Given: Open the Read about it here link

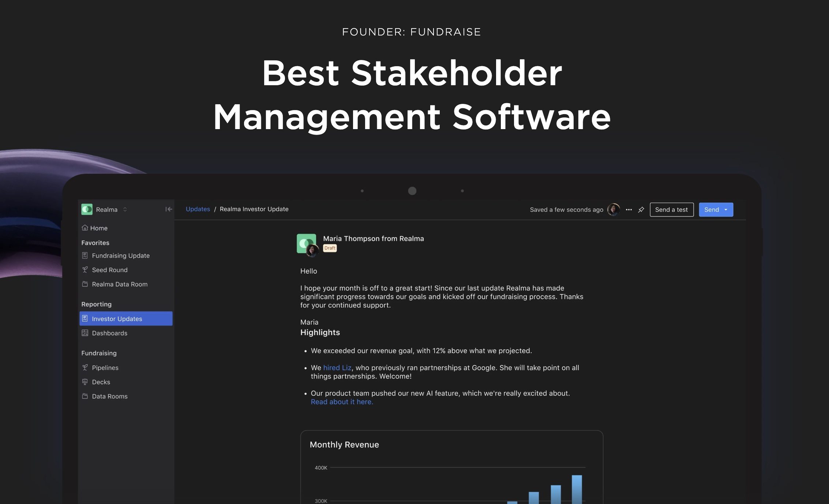Looking at the screenshot, I should pos(342,402).
